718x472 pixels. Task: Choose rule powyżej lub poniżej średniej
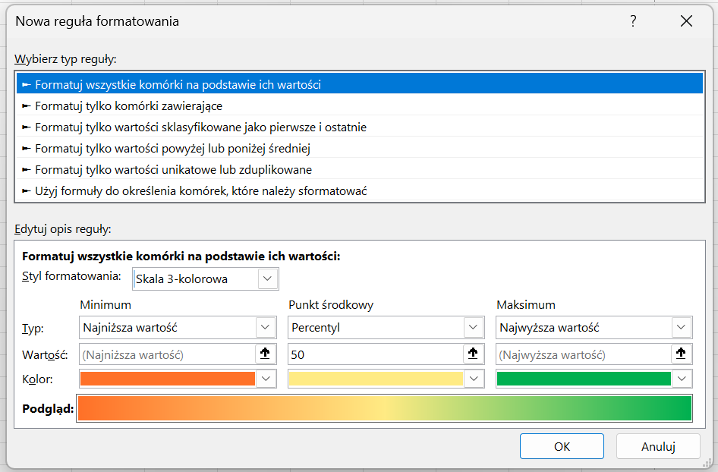[x=172, y=148]
